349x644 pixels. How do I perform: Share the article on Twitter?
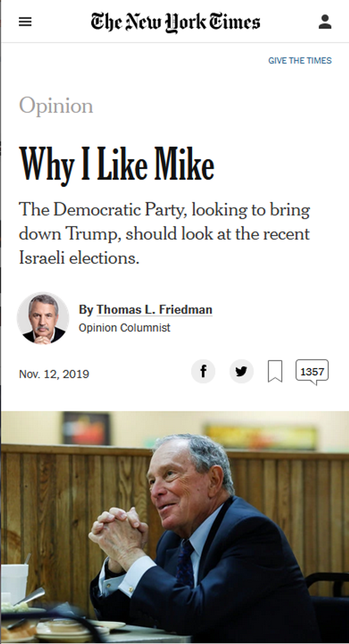(x=241, y=371)
